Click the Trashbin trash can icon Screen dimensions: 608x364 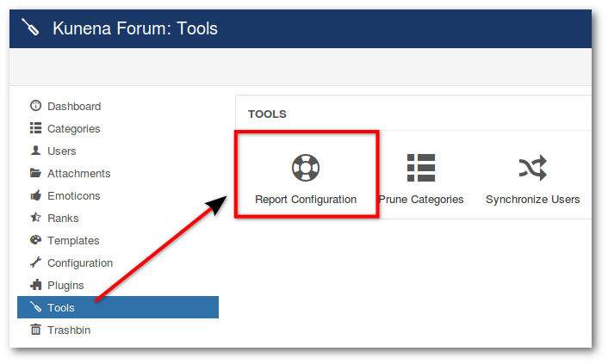click(35, 330)
